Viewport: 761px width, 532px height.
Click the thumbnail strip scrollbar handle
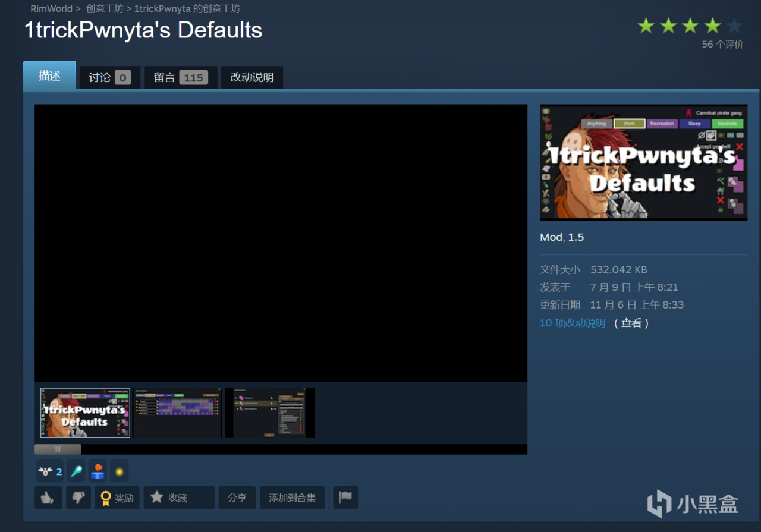[58, 449]
